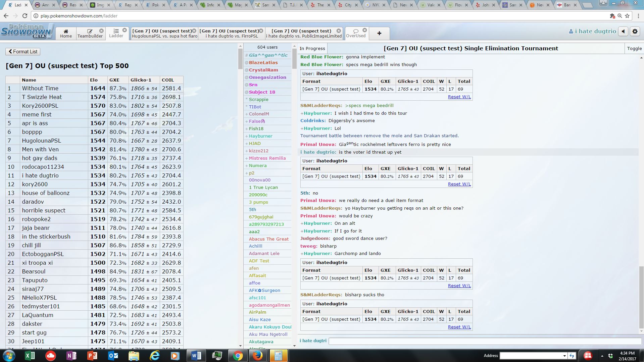Mute sound using the speaker icon
This screenshot has width=644, height=362.
623,31
